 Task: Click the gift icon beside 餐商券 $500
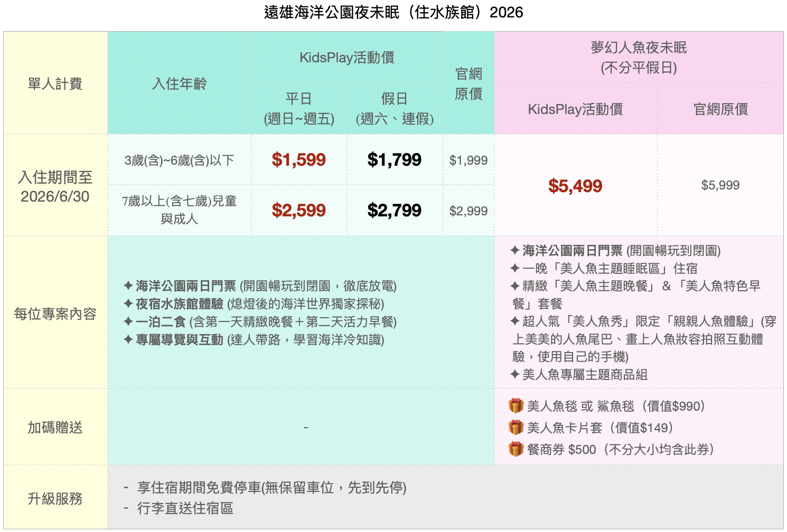pos(516,449)
